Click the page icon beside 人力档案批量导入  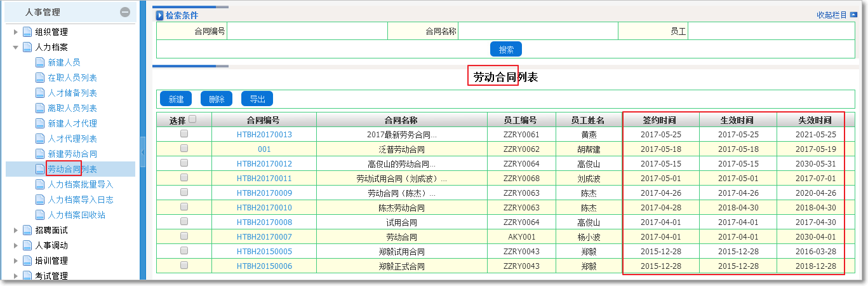pyautogui.click(x=39, y=184)
